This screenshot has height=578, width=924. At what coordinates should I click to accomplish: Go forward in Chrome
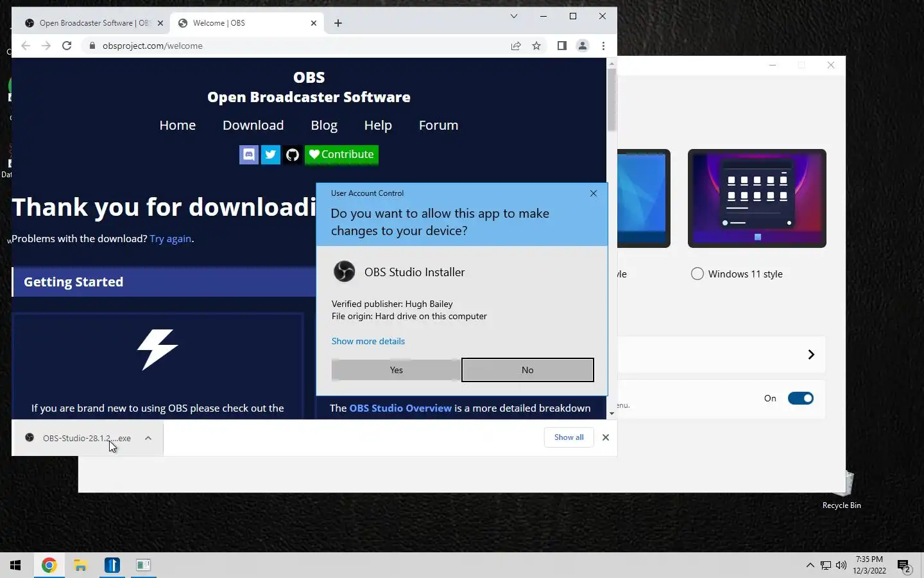(x=46, y=46)
